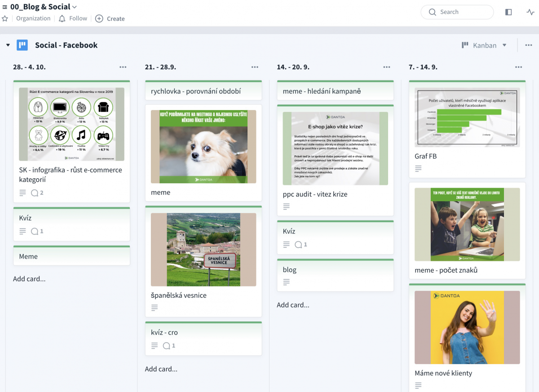
Task: Click the Create button
Action: coord(110,18)
